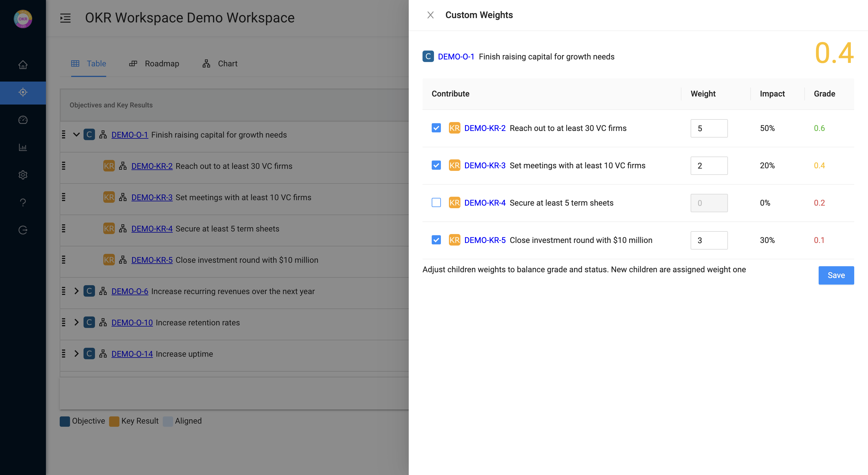
Task: Click the help question mark icon
Action: tap(23, 202)
